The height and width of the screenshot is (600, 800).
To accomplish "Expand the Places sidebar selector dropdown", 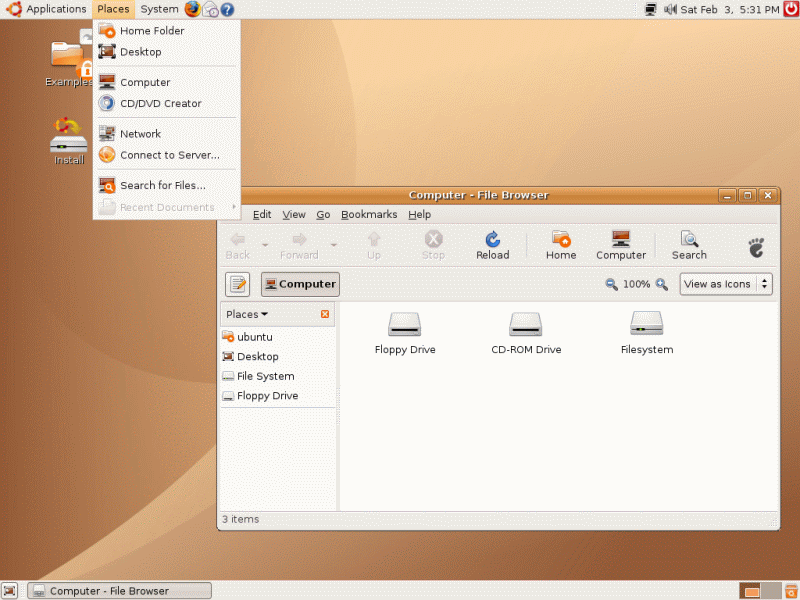I will tap(247, 314).
